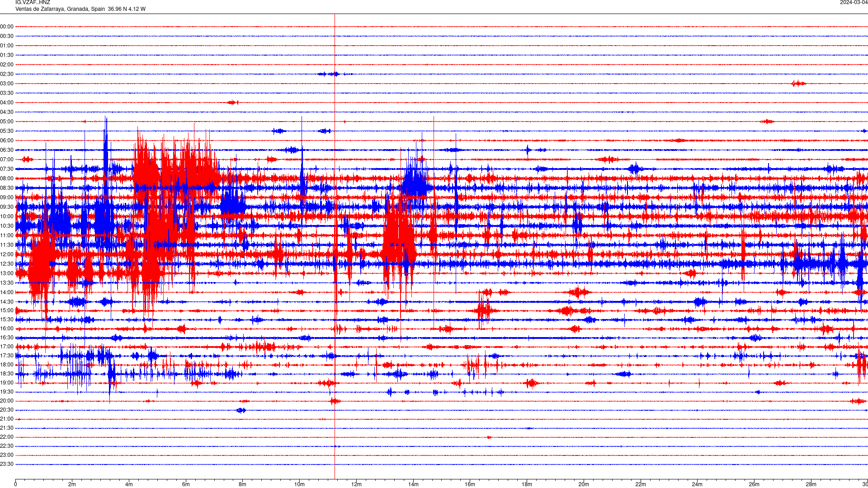This screenshot has height=488, width=868.
Task: Select the 21:00 time row label
Action: (x=7, y=419)
